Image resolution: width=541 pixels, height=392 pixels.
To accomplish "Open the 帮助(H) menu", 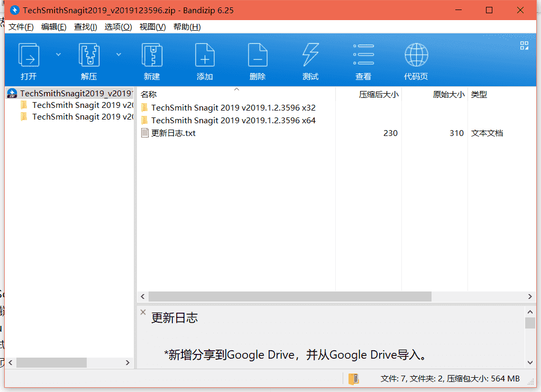I will coord(187,27).
